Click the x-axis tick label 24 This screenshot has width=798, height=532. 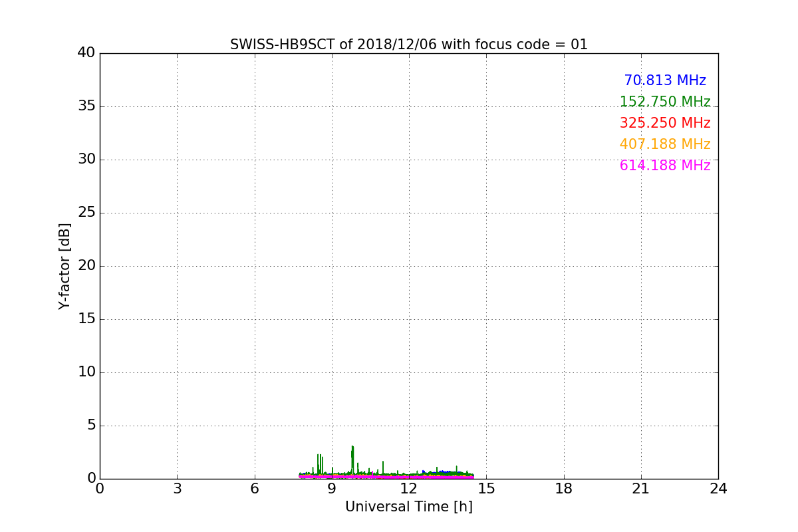coord(718,489)
